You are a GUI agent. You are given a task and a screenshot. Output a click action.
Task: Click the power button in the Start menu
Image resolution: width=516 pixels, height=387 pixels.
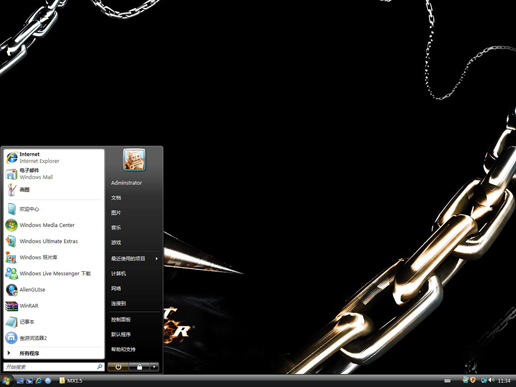[x=118, y=367]
